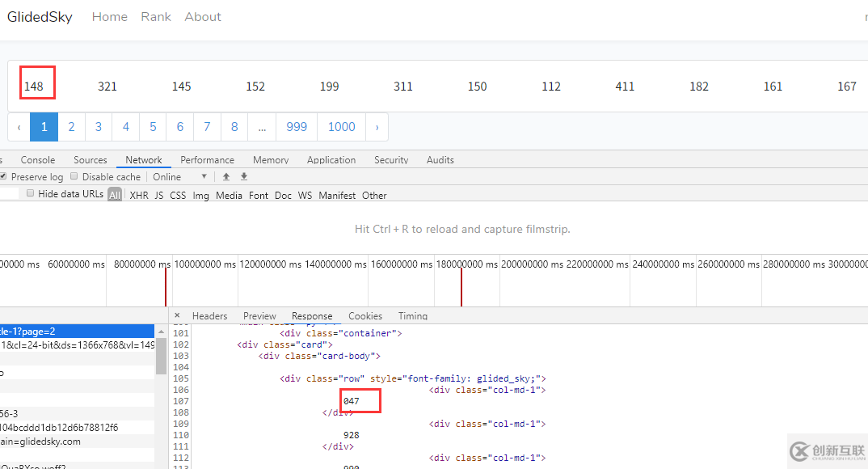868x469 pixels.
Task: Check the Hide data URLs checkbox
Action: click(x=31, y=193)
